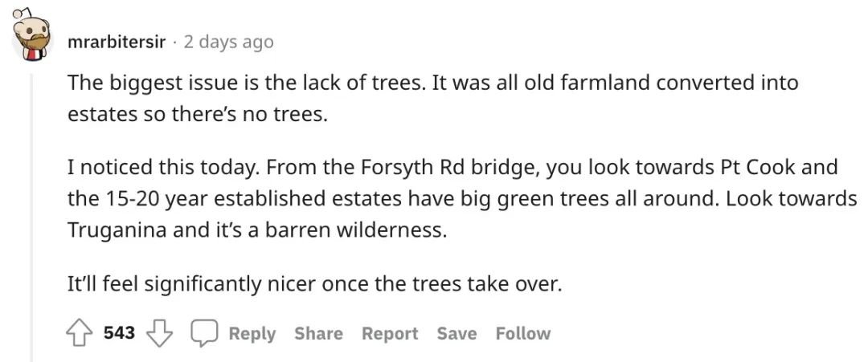Collapse the thread using the vertical line

pos(31,218)
